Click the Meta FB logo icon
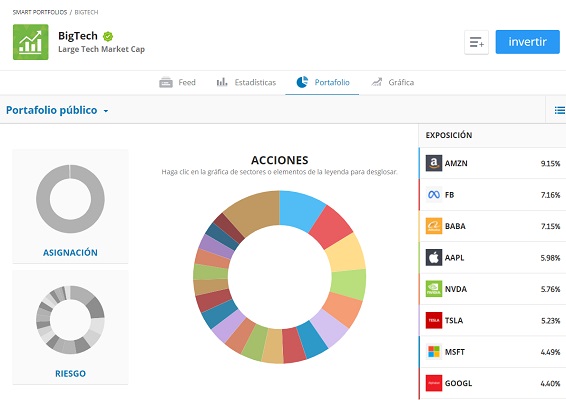566x400 pixels. pyautogui.click(x=434, y=195)
